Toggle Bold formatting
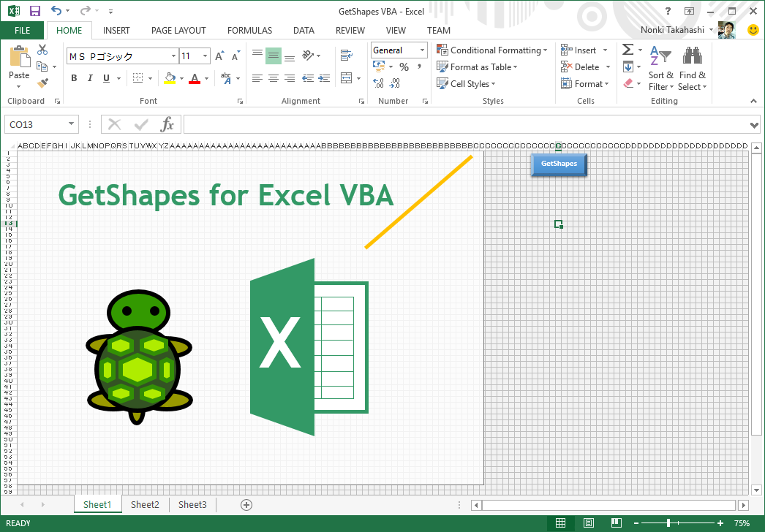This screenshot has width=765, height=532. (x=73, y=77)
